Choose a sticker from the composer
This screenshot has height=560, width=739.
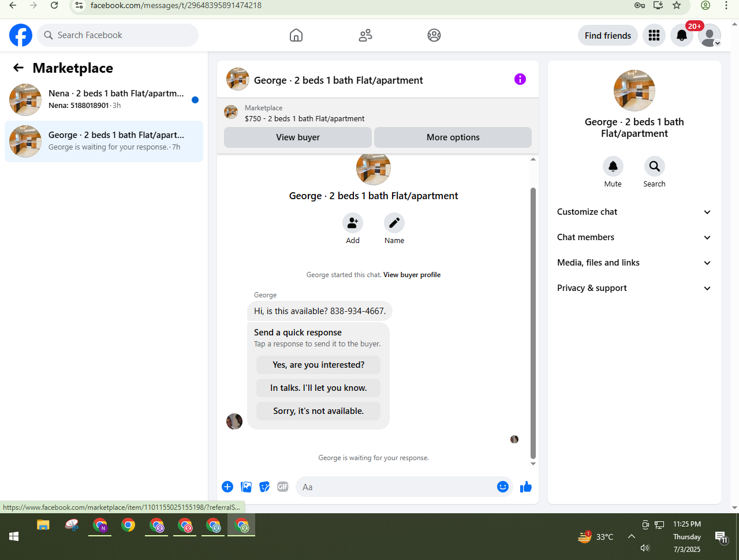[264, 487]
